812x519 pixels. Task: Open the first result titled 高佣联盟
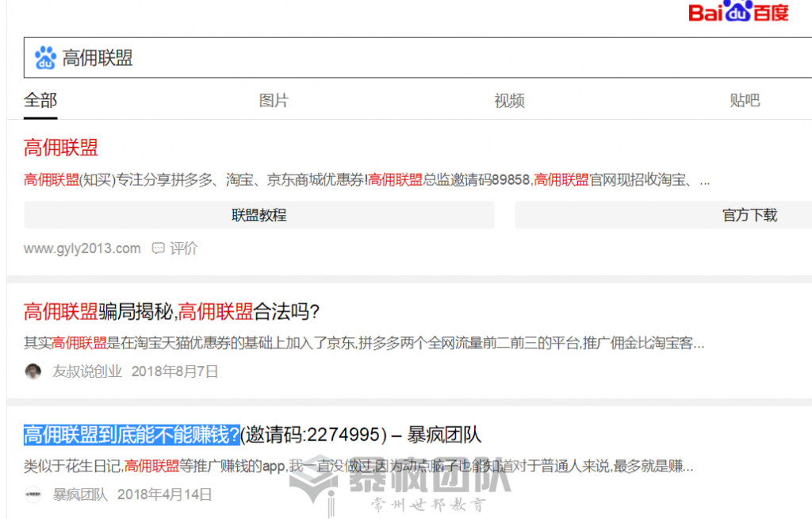pyautogui.click(x=60, y=148)
